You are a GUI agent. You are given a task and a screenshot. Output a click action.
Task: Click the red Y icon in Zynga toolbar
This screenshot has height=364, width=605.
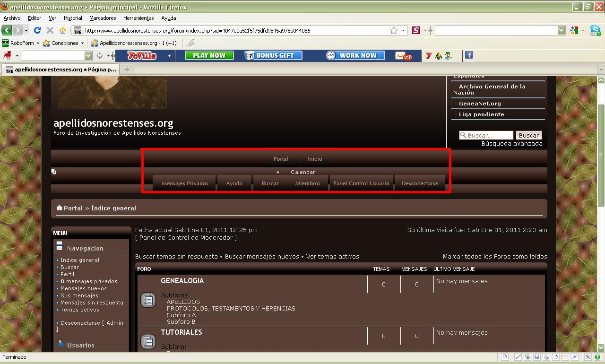429,56
